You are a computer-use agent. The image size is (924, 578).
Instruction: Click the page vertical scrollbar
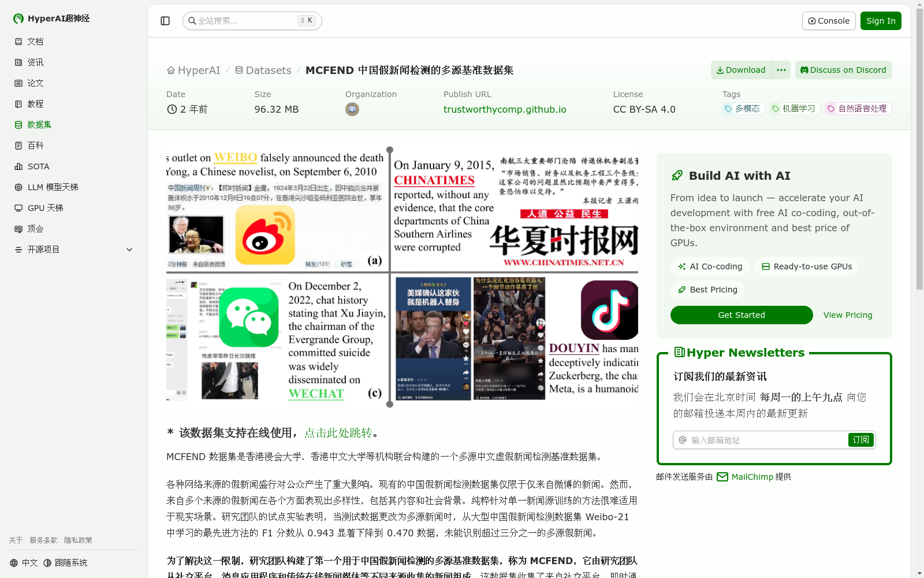click(x=919, y=149)
